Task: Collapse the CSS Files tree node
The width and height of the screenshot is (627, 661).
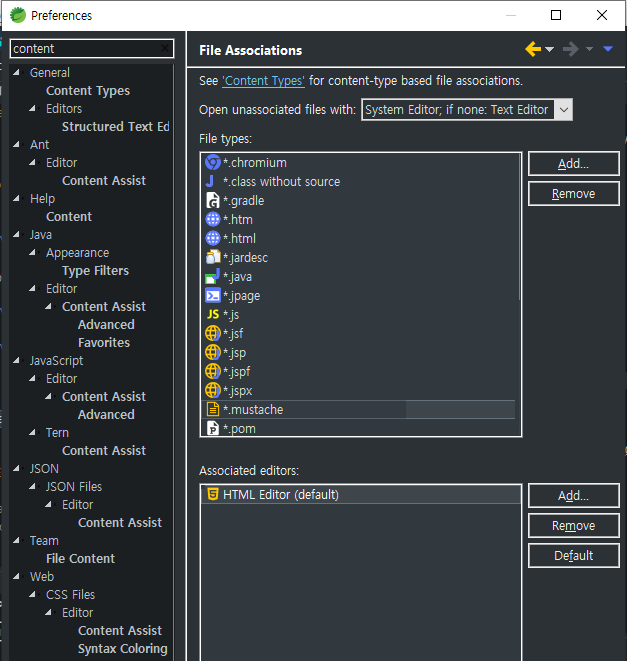Action: pyautogui.click(x=32, y=594)
